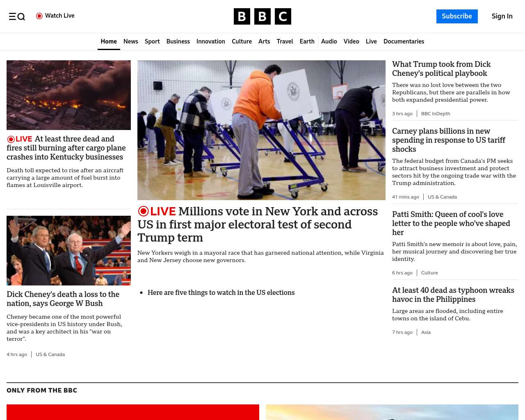The image size is (525, 420).
Task: Read five things to watch in US elections
Action: coord(221,292)
